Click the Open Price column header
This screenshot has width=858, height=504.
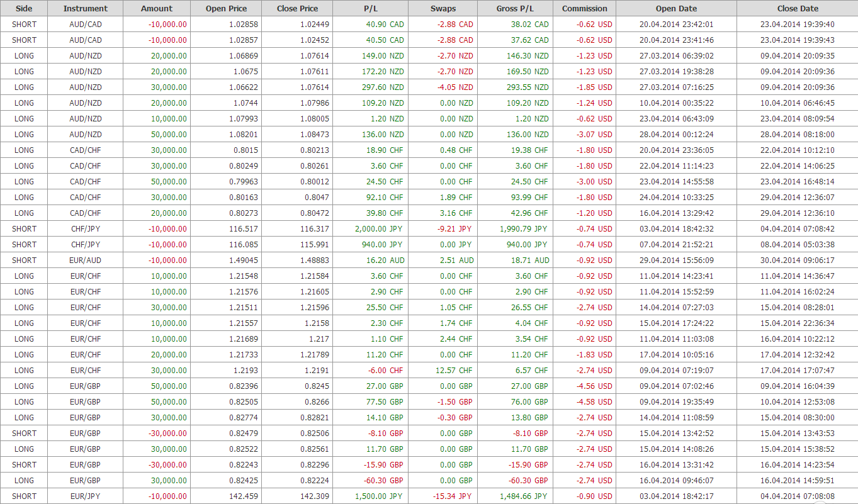pos(226,9)
